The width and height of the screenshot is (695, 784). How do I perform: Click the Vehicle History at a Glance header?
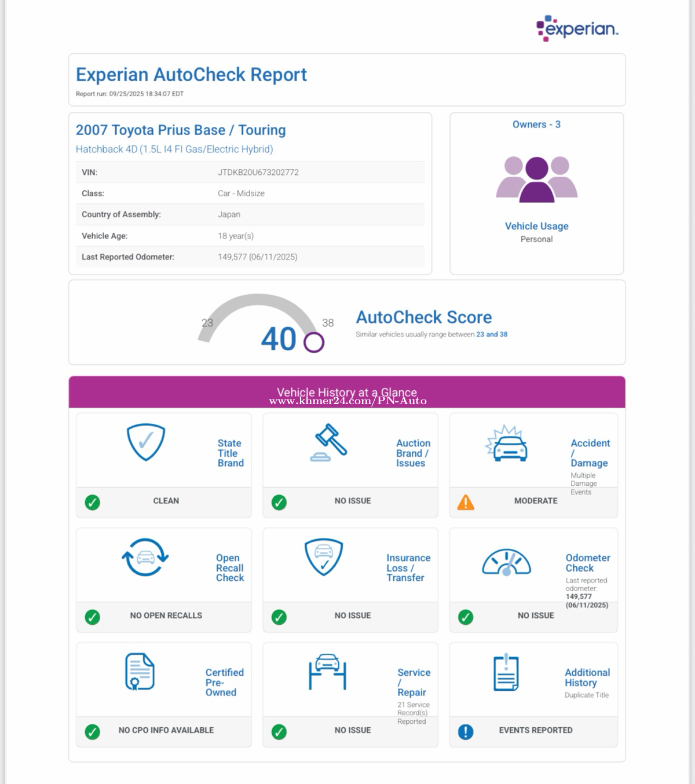click(x=346, y=393)
